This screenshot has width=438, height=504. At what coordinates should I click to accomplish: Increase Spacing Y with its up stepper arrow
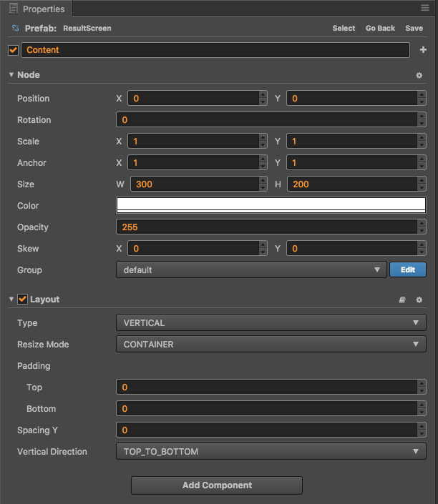pyautogui.click(x=422, y=426)
